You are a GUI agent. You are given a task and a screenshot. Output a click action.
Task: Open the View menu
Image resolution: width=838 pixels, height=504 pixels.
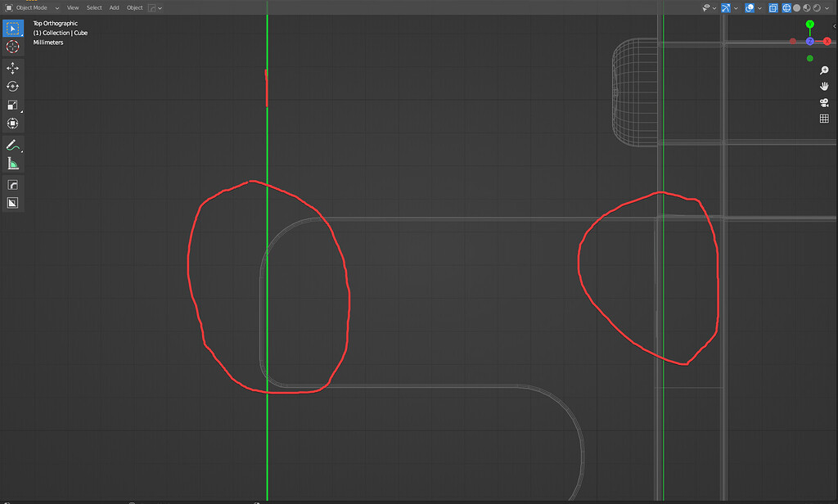pyautogui.click(x=73, y=8)
